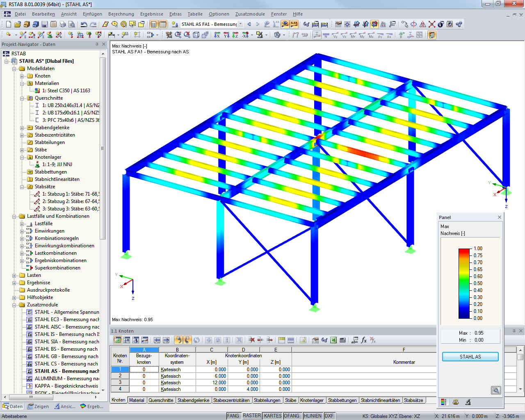The width and height of the screenshot is (525, 420).
Task: Print using the printer toolbar icon
Action: pyautogui.click(x=63, y=24)
